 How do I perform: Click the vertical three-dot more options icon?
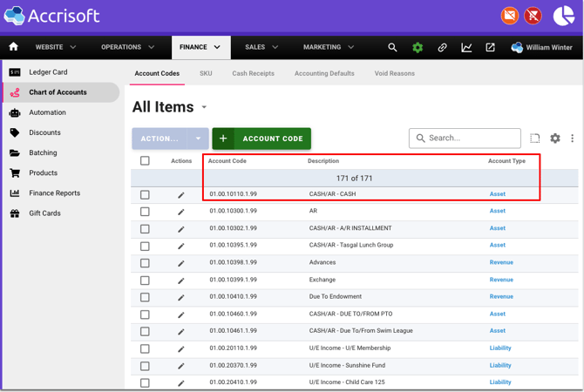pyautogui.click(x=573, y=139)
